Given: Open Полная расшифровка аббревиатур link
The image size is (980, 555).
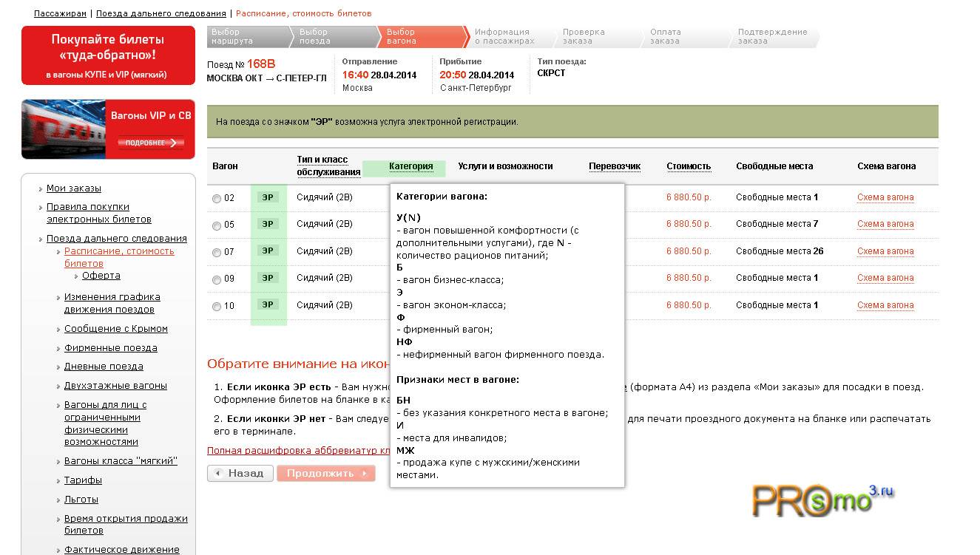Looking at the screenshot, I should tap(298, 450).
